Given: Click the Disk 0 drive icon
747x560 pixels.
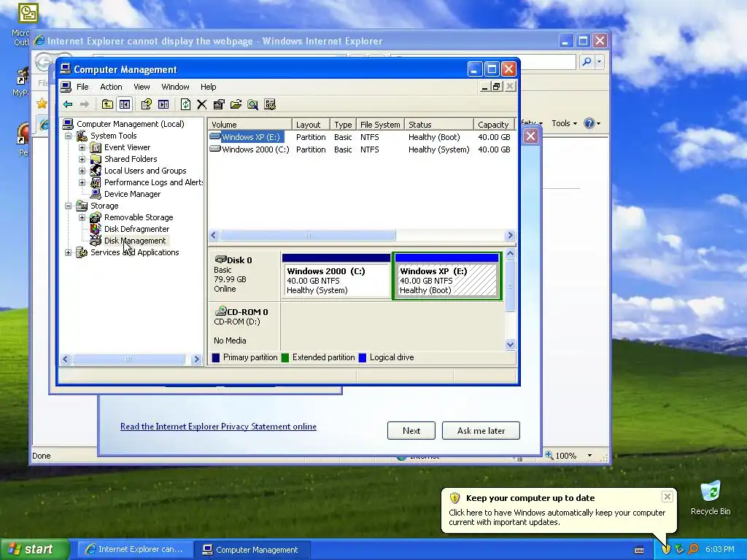Looking at the screenshot, I should (x=220, y=260).
